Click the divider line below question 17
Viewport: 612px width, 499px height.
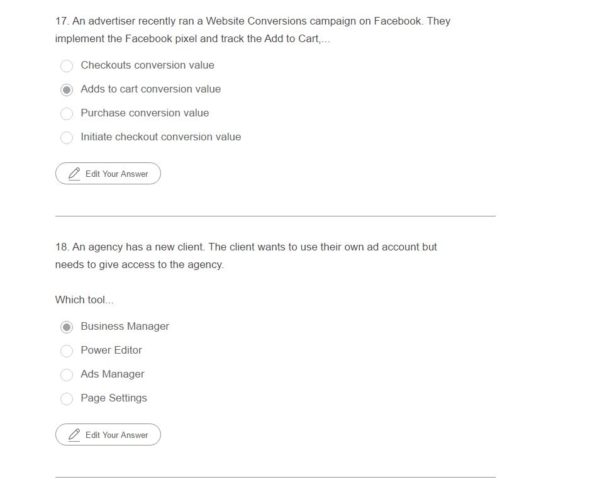tap(275, 215)
